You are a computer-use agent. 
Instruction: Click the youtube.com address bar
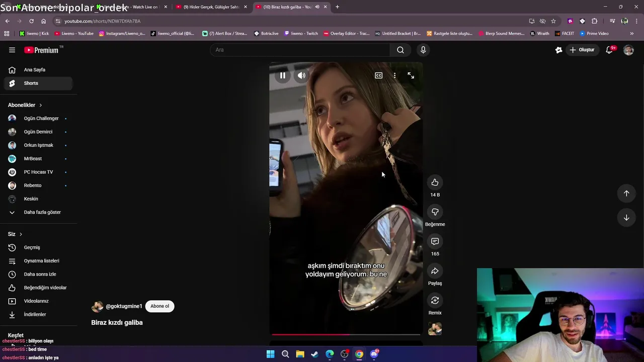(x=292, y=21)
